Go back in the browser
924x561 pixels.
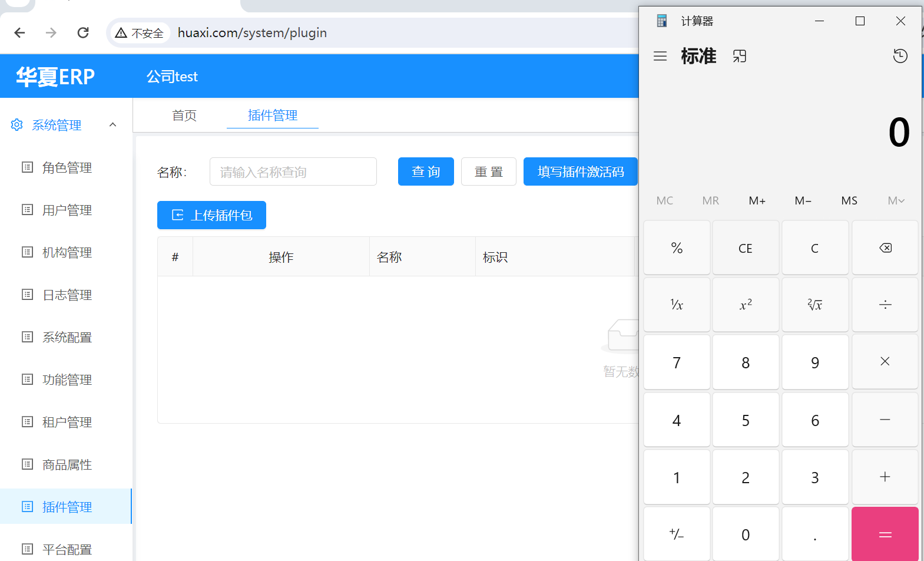click(19, 33)
